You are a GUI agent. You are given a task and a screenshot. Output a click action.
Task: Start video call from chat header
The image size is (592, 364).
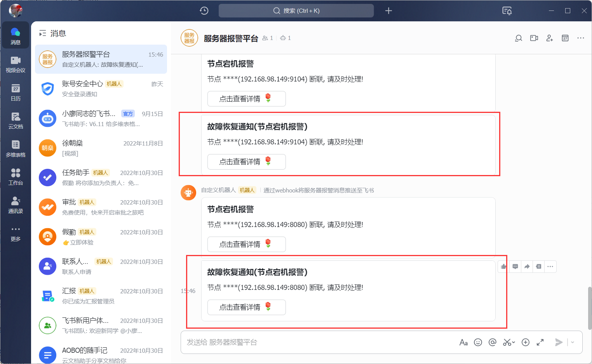pyautogui.click(x=534, y=38)
